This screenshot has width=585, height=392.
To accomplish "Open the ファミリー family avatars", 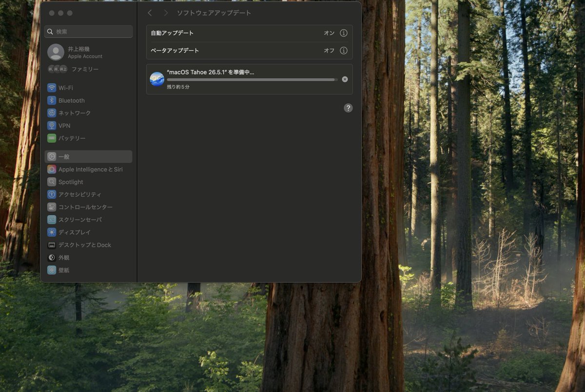I will coord(58,69).
